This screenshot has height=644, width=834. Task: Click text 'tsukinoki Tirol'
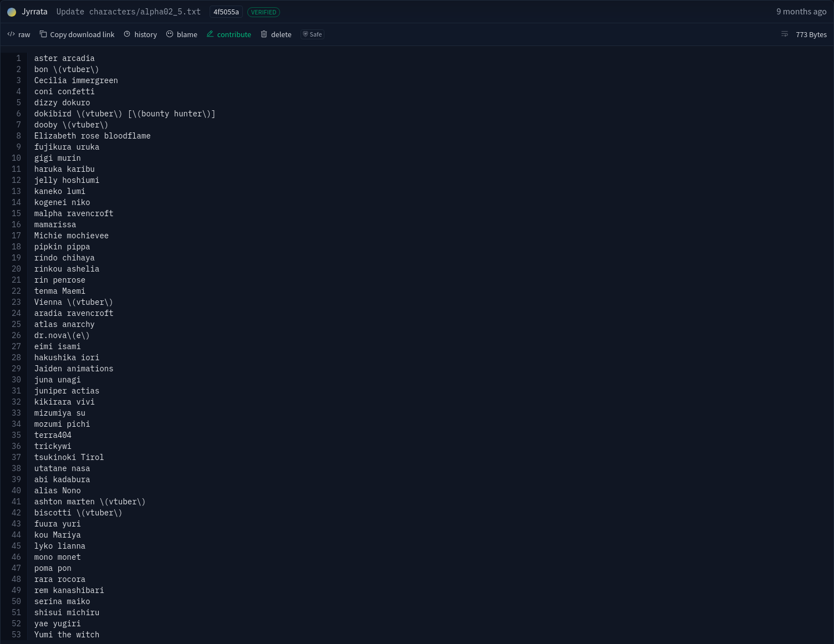pos(69,457)
